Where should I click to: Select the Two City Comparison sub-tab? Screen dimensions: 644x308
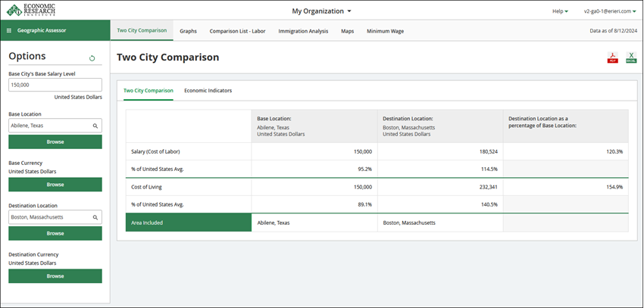coord(148,91)
